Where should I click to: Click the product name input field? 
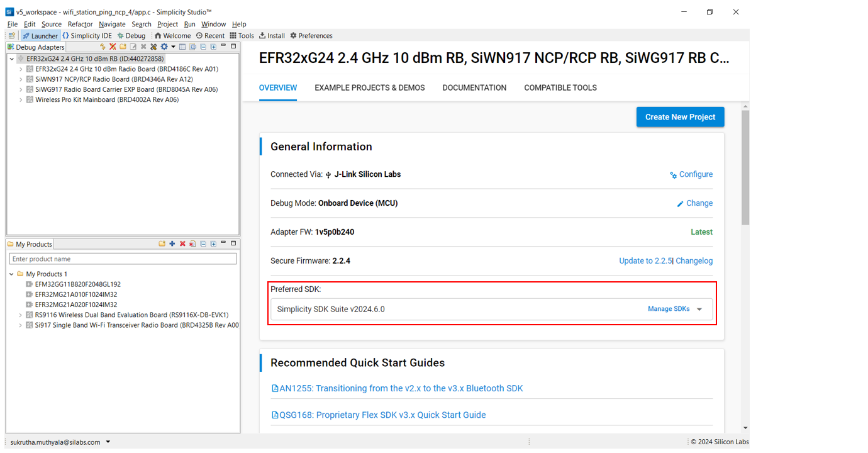click(123, 258)
